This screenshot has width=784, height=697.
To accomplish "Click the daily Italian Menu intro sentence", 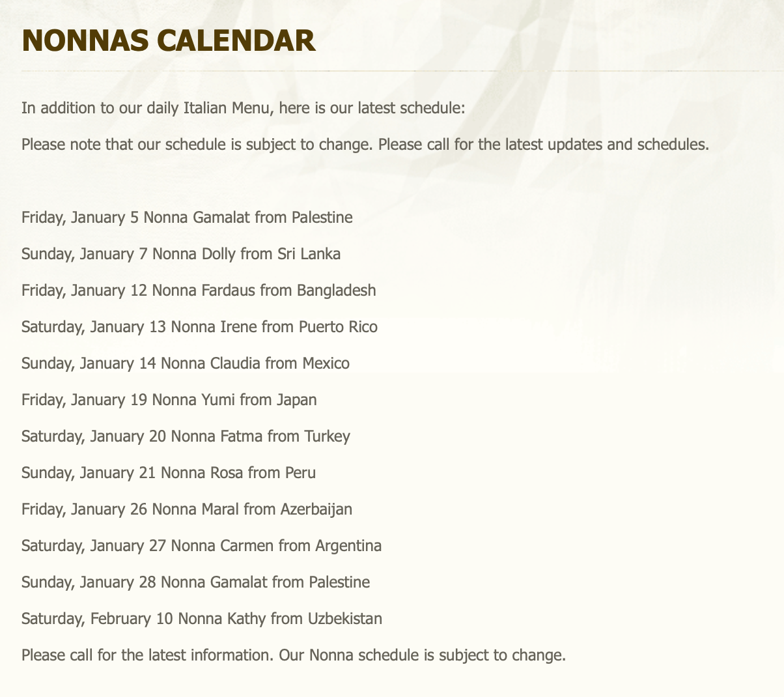I will coord(244,108).
